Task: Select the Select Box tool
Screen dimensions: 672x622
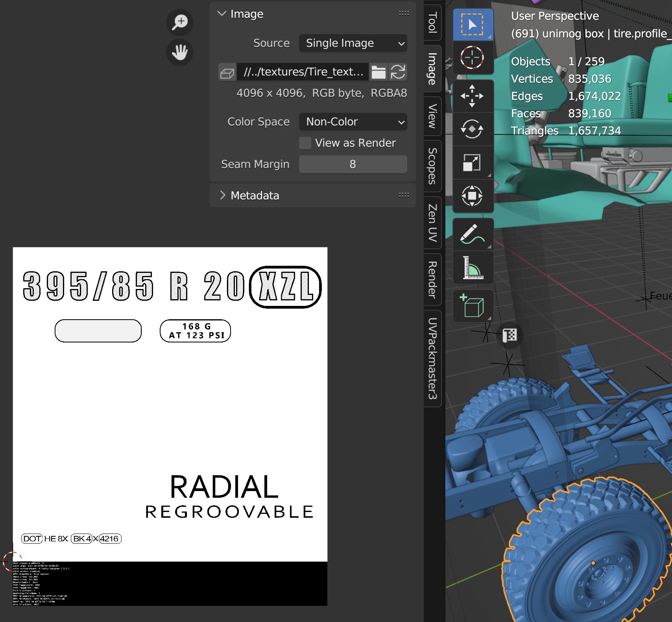Action: [x=472, y=25]
